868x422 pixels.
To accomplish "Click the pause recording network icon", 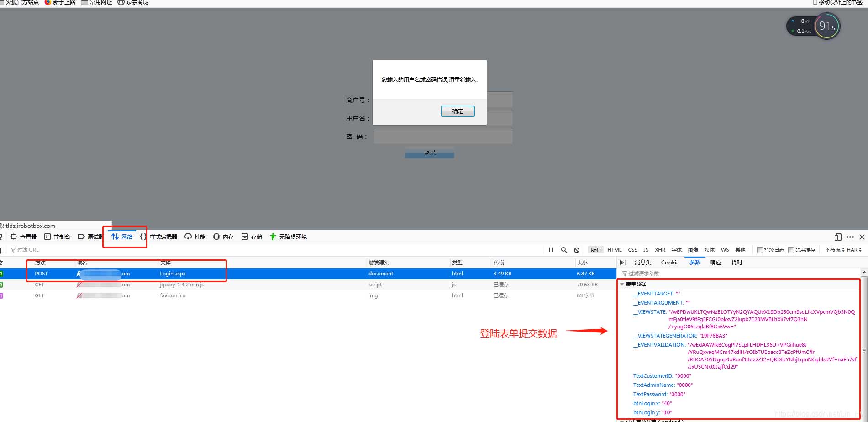I will click(x=551, y=250).
